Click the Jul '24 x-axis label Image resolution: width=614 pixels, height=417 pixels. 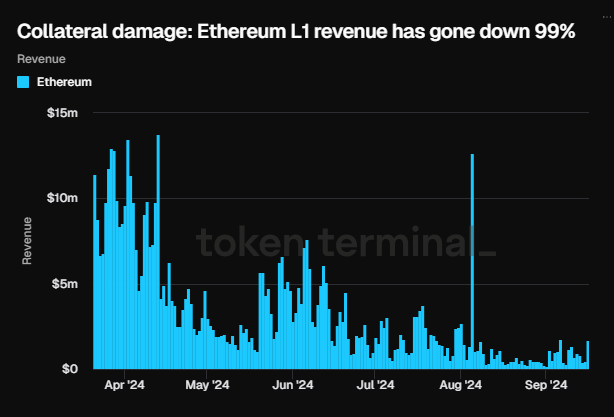(375, 385)
